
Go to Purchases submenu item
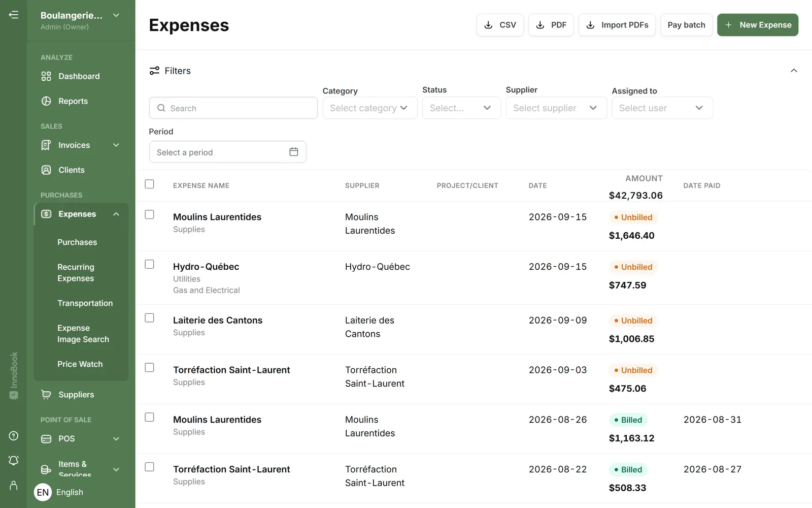point(77,242)
